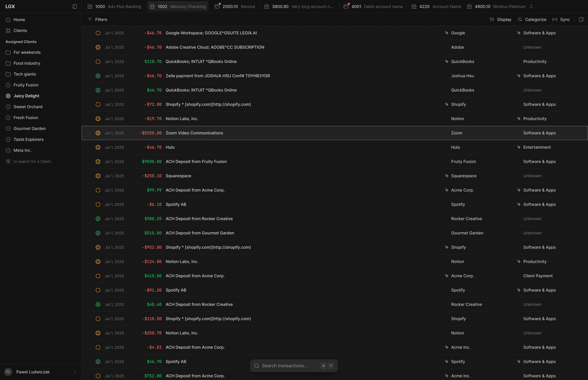The height and width of the screenshot is (380, 588).
Task: Click the Filters icon
Action: tap(90, 20)
